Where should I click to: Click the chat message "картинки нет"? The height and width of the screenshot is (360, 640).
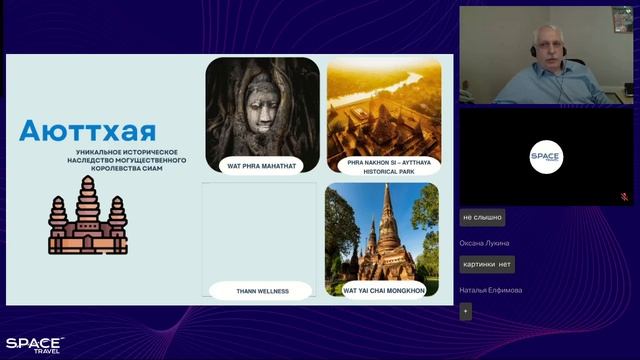pos(487,264)
